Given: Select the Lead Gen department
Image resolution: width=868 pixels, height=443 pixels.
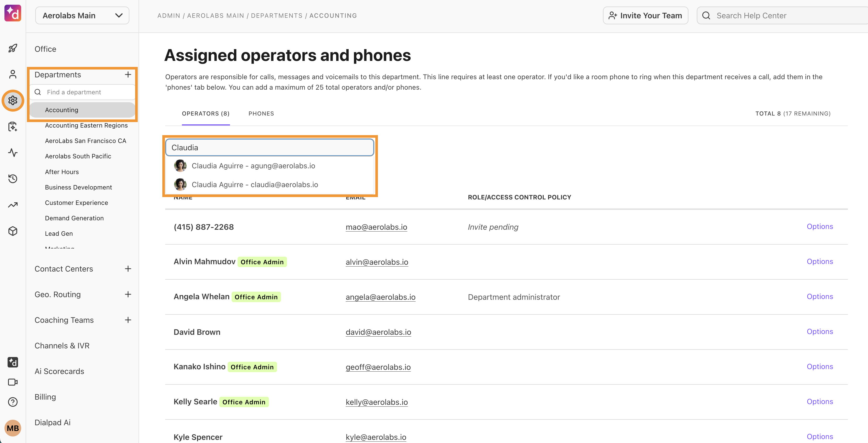Looking at the screenshot, I should tap(59, 233).
